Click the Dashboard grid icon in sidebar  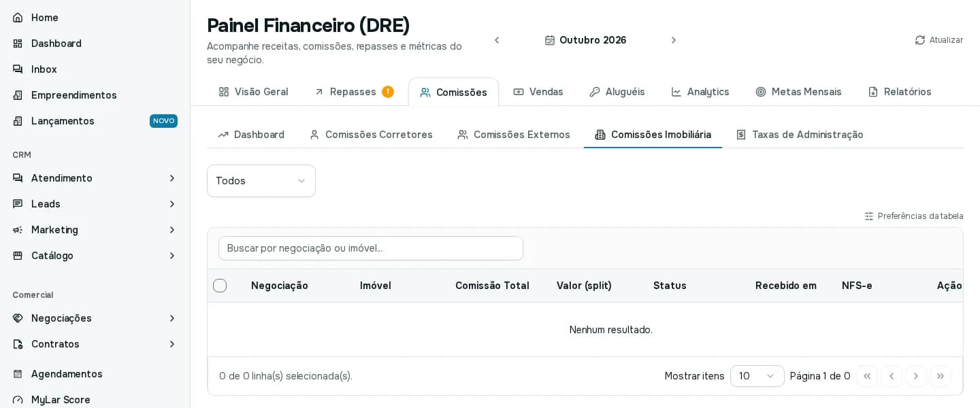tap(18, 44)
